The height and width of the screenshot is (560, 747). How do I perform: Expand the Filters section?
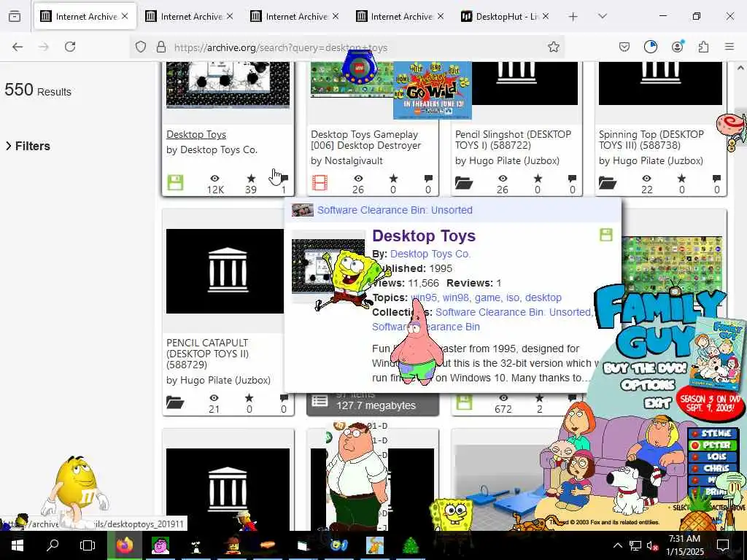tap(28, 146)
